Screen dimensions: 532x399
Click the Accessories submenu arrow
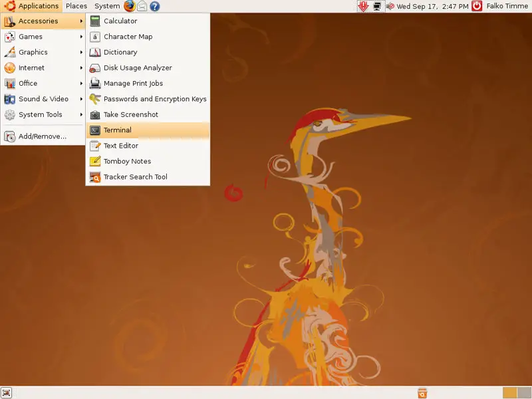coord(81,21)
